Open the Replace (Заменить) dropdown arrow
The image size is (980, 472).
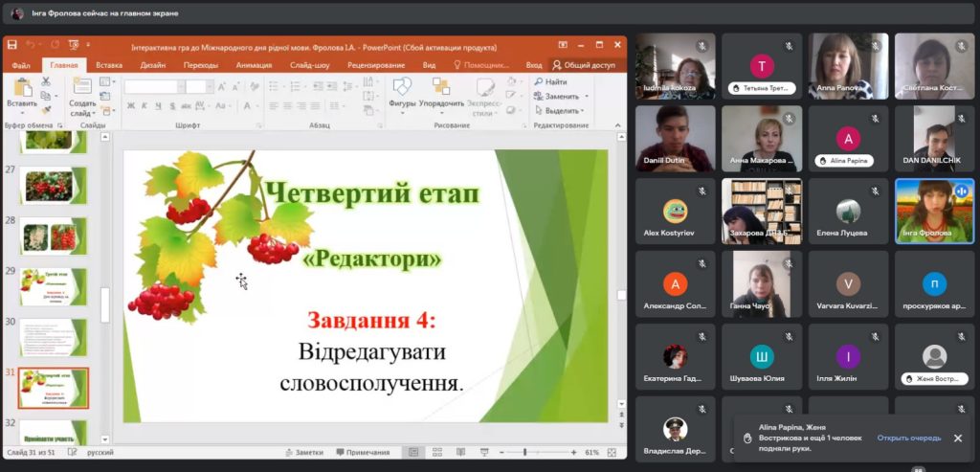583,97
